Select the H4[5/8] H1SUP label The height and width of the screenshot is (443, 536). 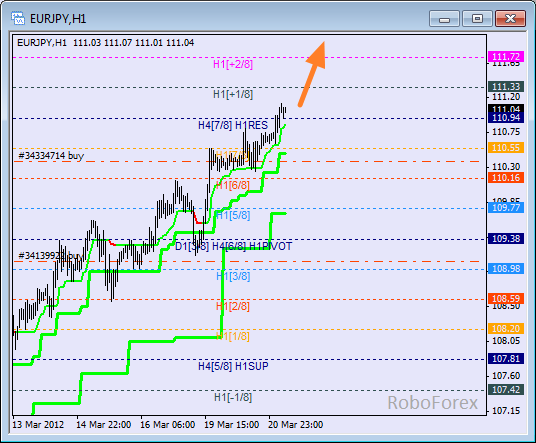pyautogui.click(x=233, y=366)
